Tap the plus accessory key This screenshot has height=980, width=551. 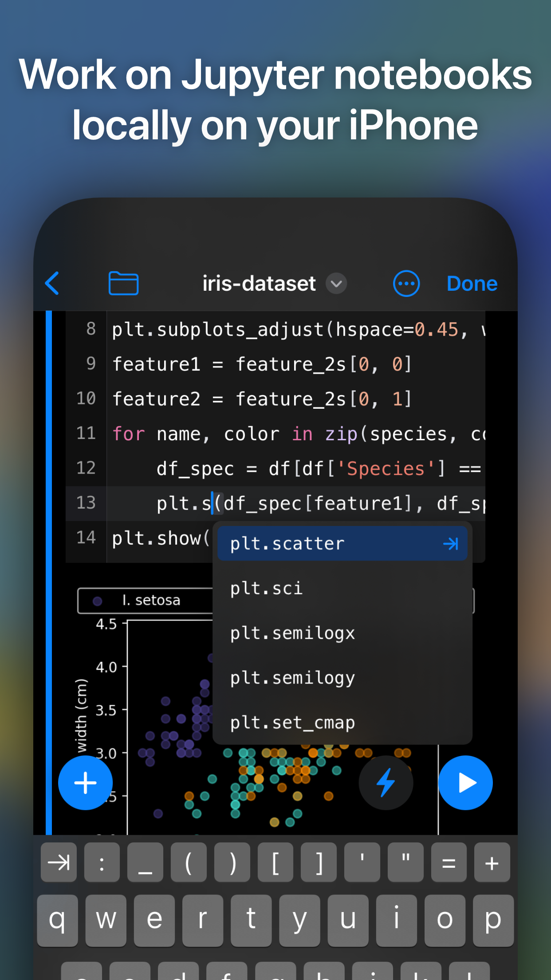[492, 862]
